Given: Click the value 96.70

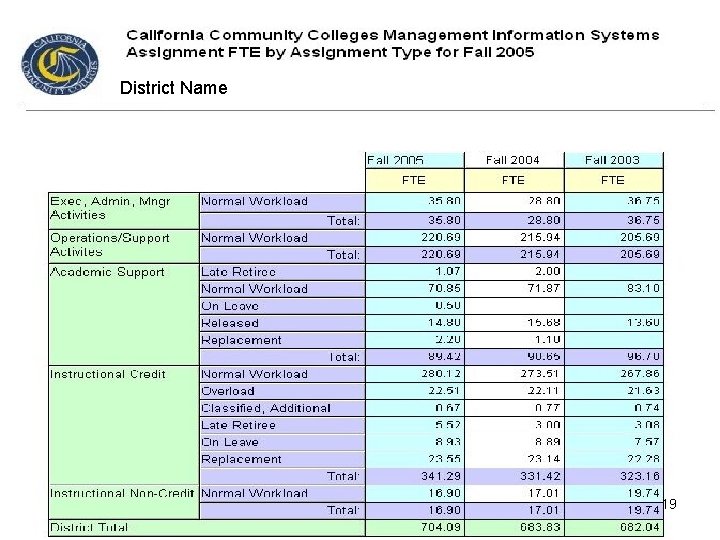Looking at the screenshot, I should 644,357.
